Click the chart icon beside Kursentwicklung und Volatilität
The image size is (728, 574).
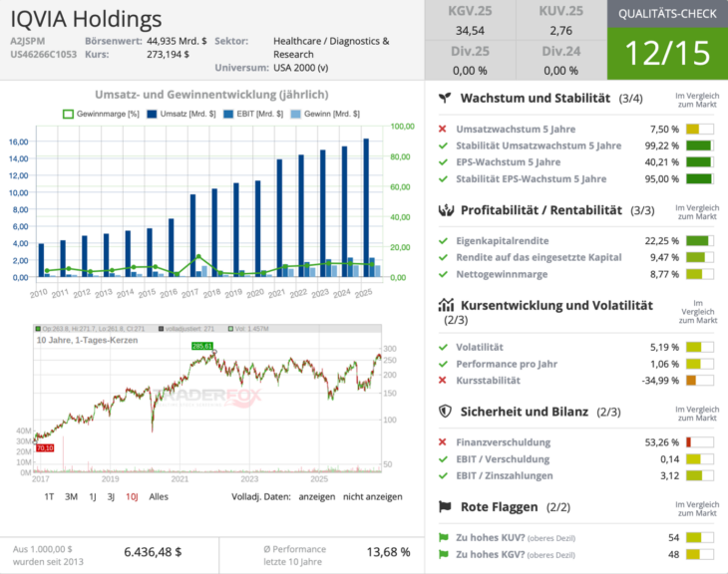click(446, 305)
